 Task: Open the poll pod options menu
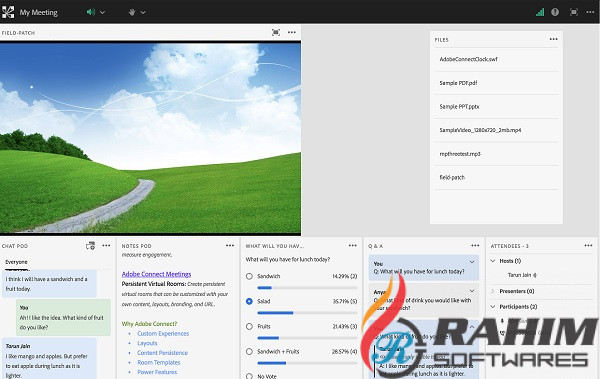point(352,246)
